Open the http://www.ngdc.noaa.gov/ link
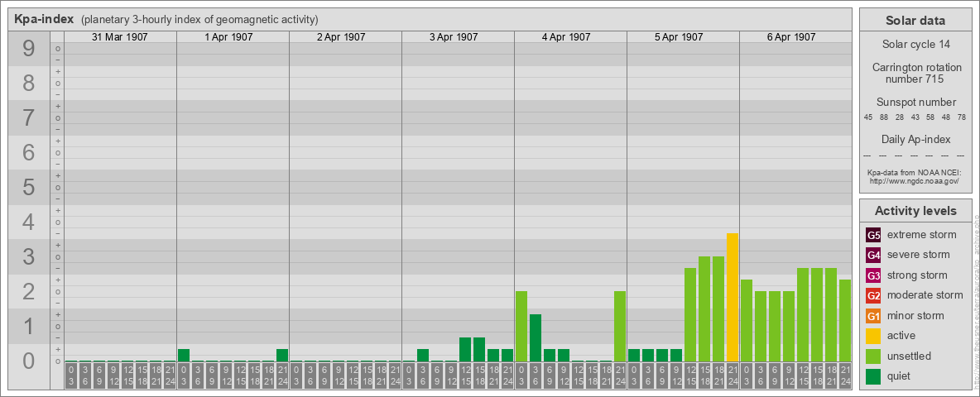The width and height of the screenshot is (980, 397). point(915,180)
